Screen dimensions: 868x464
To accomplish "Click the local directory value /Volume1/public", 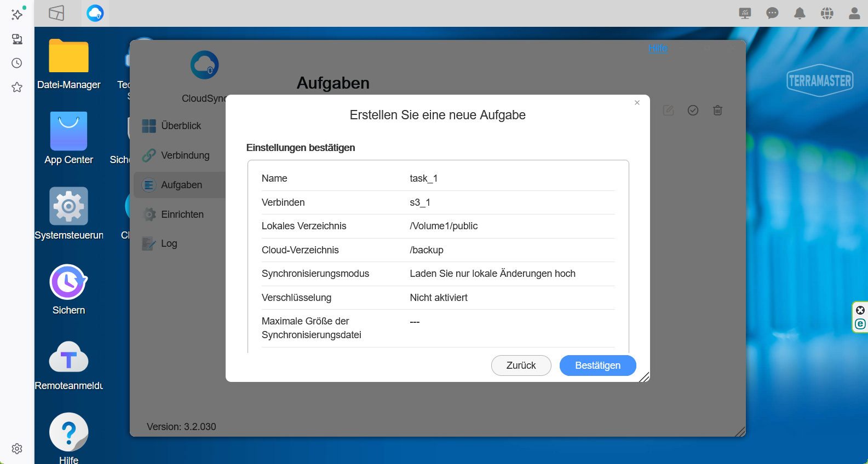I will pyautogui.click(x=444, y=226).
